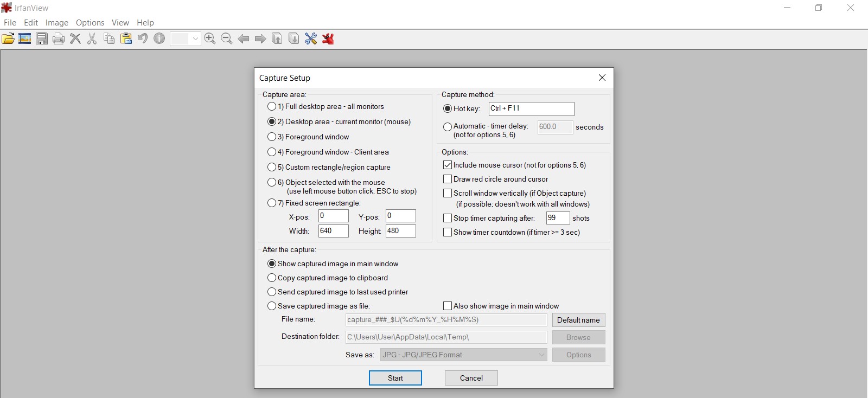868x398 pixels.
Task: Click the next page toolbar icon
Action: pos(294,38)
